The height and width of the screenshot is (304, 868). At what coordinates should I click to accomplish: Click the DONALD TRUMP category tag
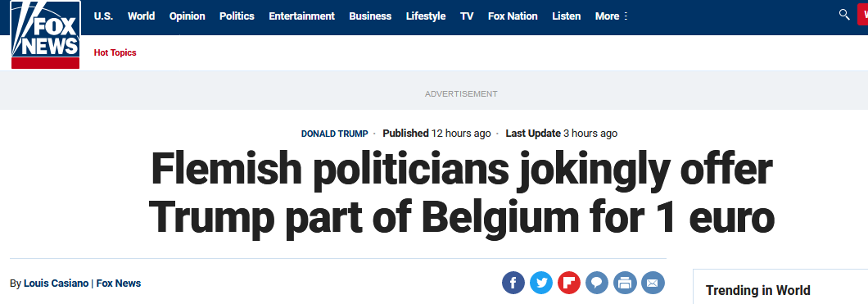click(334, 134)
